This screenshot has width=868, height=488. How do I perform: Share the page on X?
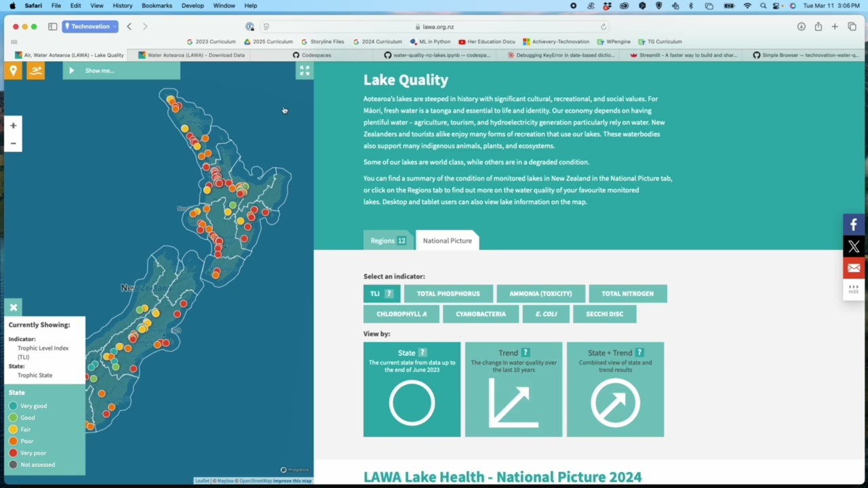click(x=854, y=247)
